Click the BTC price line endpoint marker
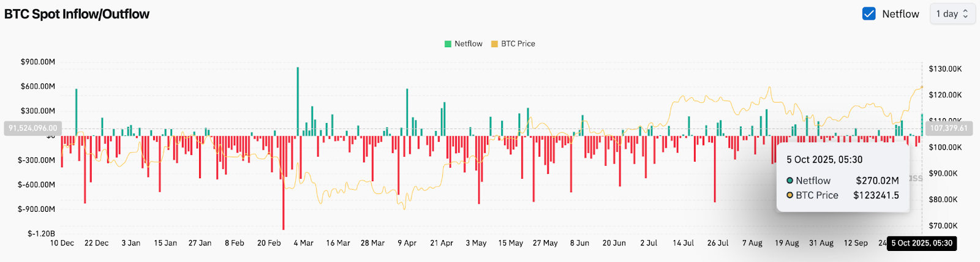980x262 pixels. [x=922, y=87]
